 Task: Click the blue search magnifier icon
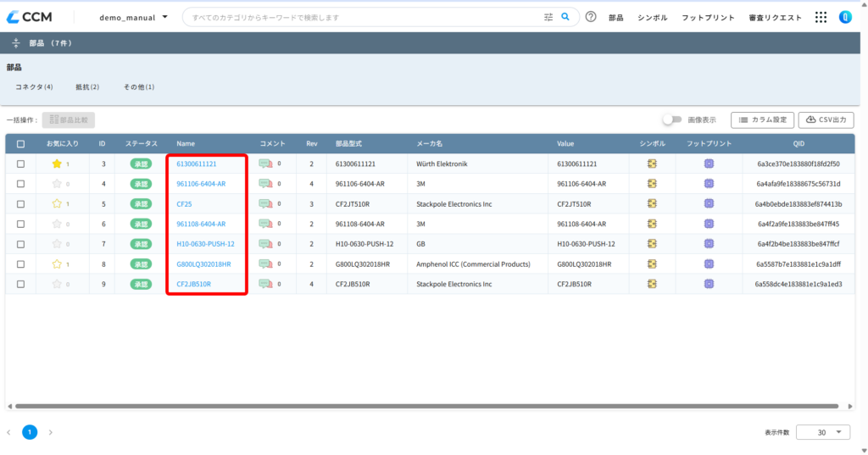click(x=565, y=17)
